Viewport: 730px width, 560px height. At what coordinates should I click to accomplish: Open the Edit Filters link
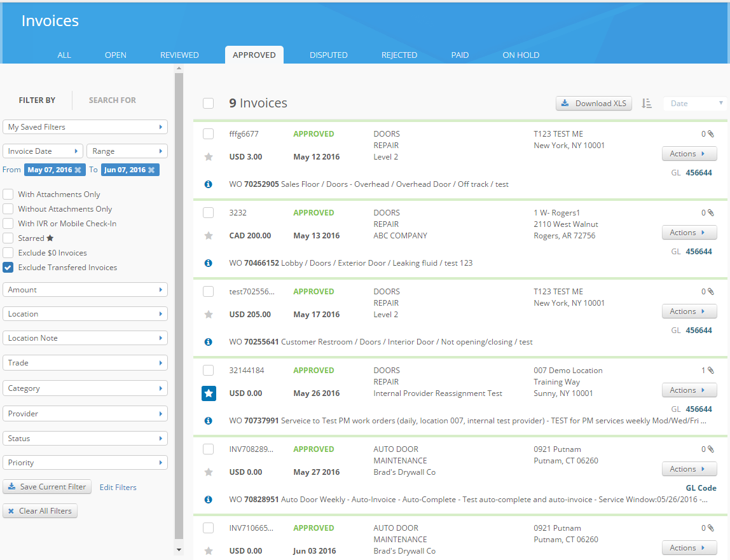click(x=118, y=488)
